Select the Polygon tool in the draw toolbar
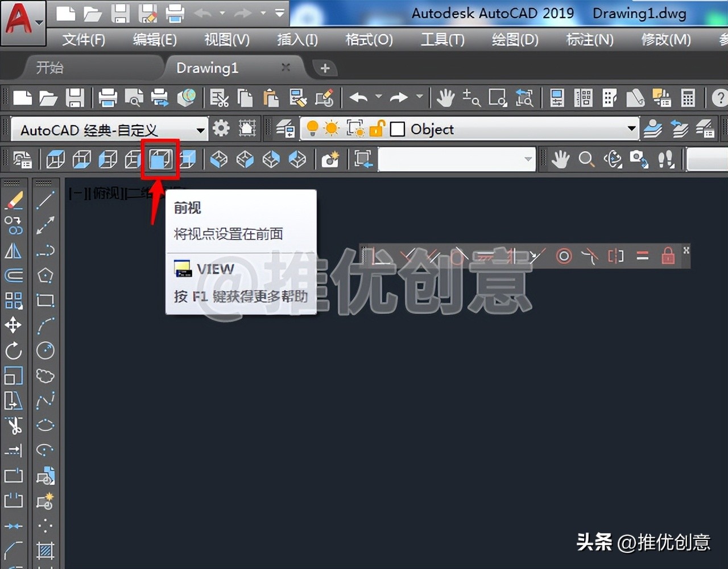 tap(45, 275)
